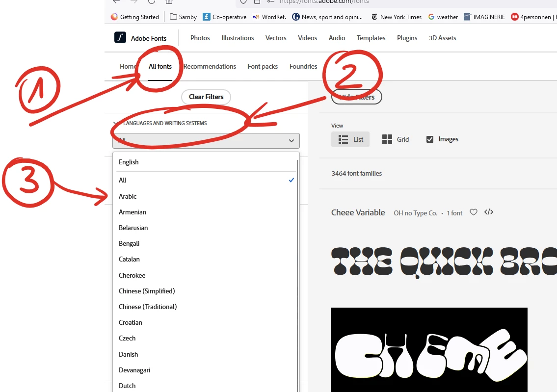The width and height of the screenshot is (557, 392).
Task: Open the Foundries tab
Action: click(x=303, y=66)
